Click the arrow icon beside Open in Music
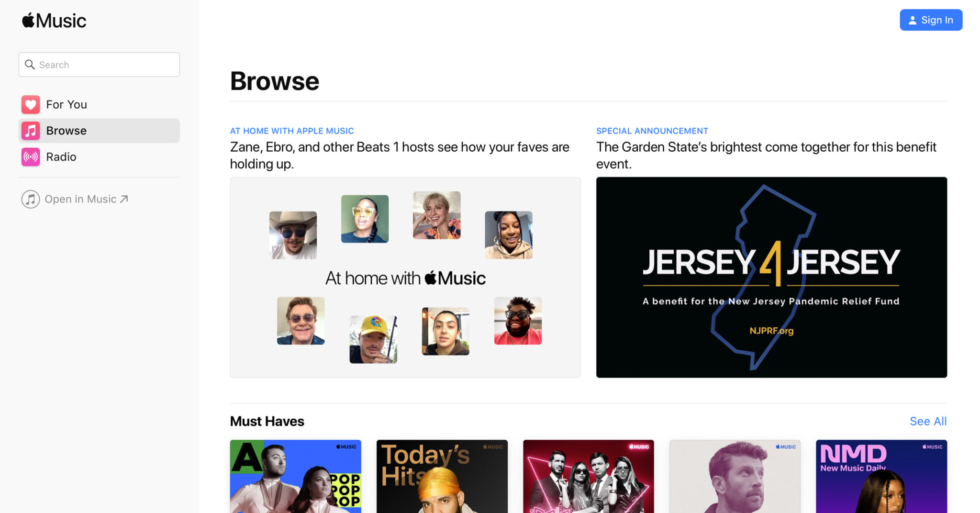The height and width of the screenshot is (513, 980). [x=124, y=199]
